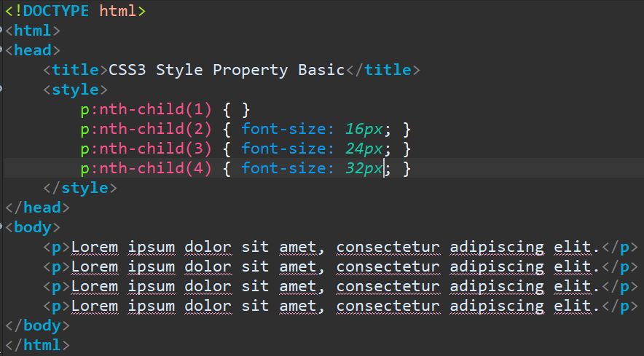Click the opening style tag
The height and width of the screenshot is (356, 644).
click(75, 90)
